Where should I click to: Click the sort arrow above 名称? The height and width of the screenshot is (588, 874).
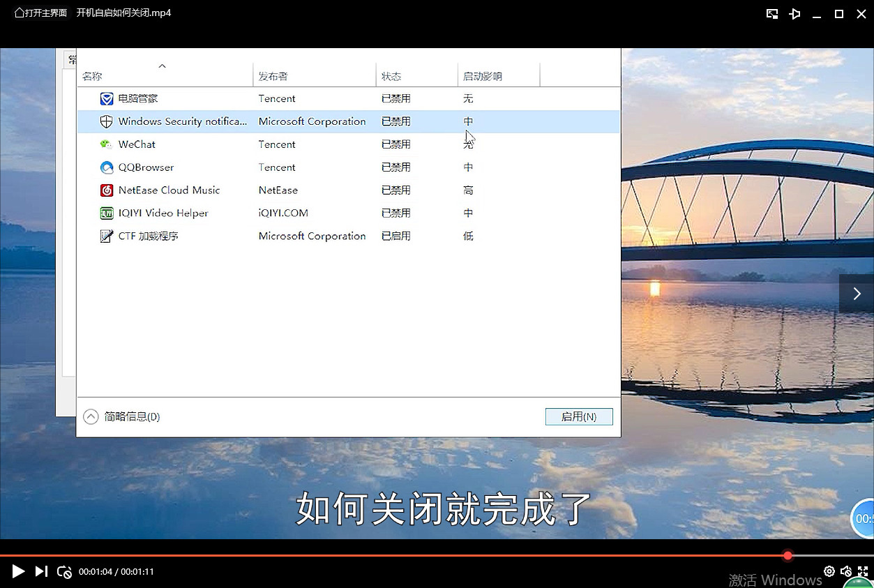coord(162,66)
